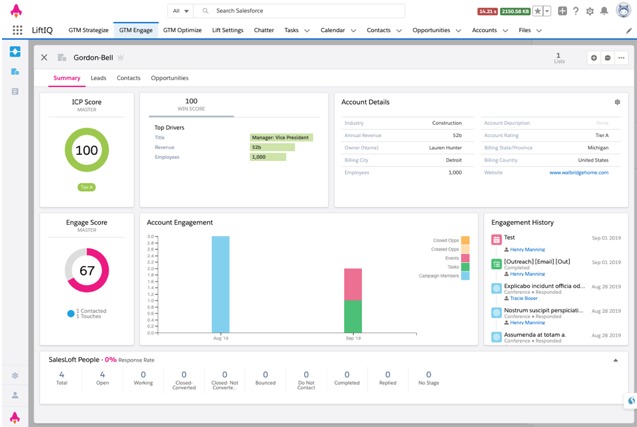637x427 pixels.
Task: Toggle the crown icon beside Gordon-Bell
Action: [120, 57]
